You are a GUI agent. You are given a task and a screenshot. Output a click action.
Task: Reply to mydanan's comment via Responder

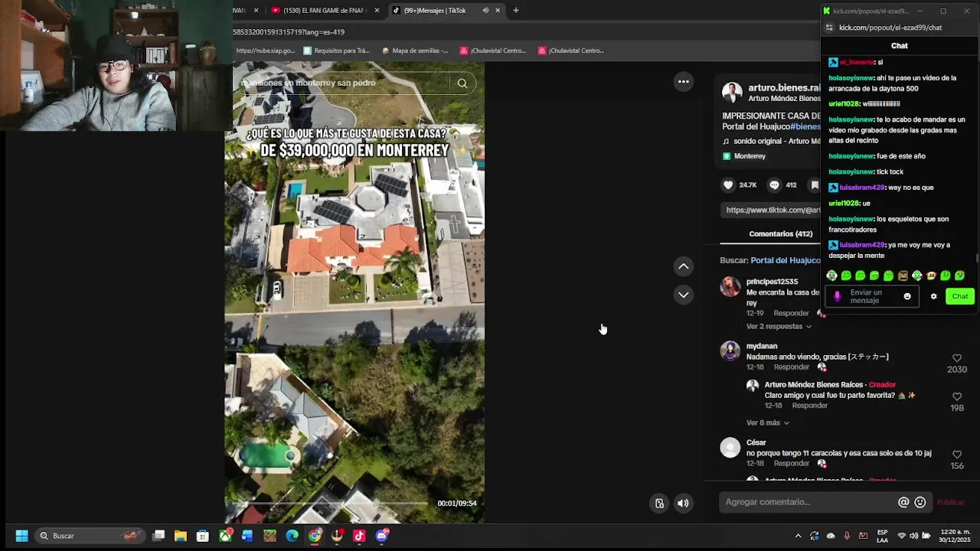click(x=791, y=367)
